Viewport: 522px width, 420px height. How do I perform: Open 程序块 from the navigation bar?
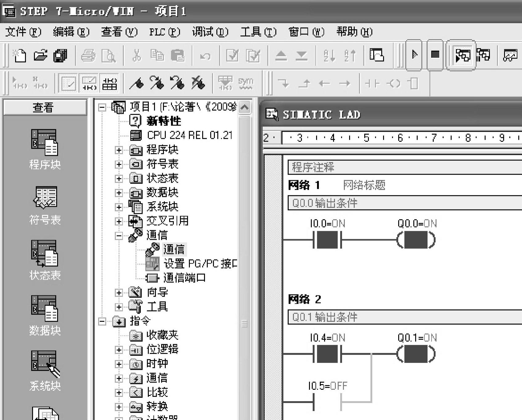pyautogui.click(x=45, y=150)
